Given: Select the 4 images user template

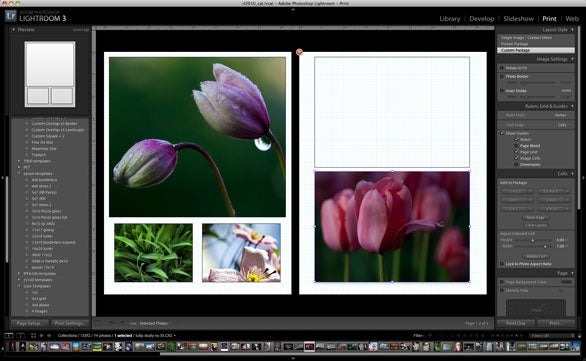Looking at the screenshot, I should click(x=40, y=311).
